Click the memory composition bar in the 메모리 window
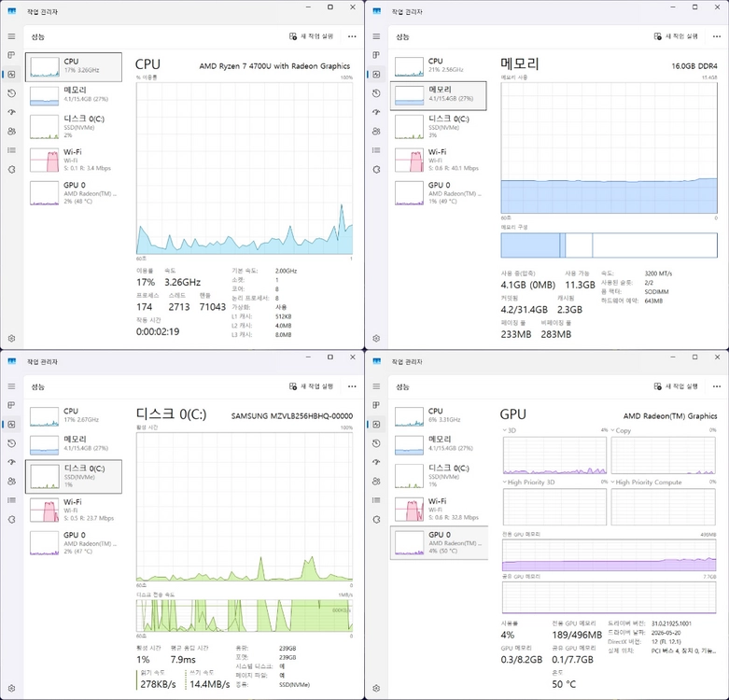The height and width of the screenshot is (700, 729). (609, 245)
